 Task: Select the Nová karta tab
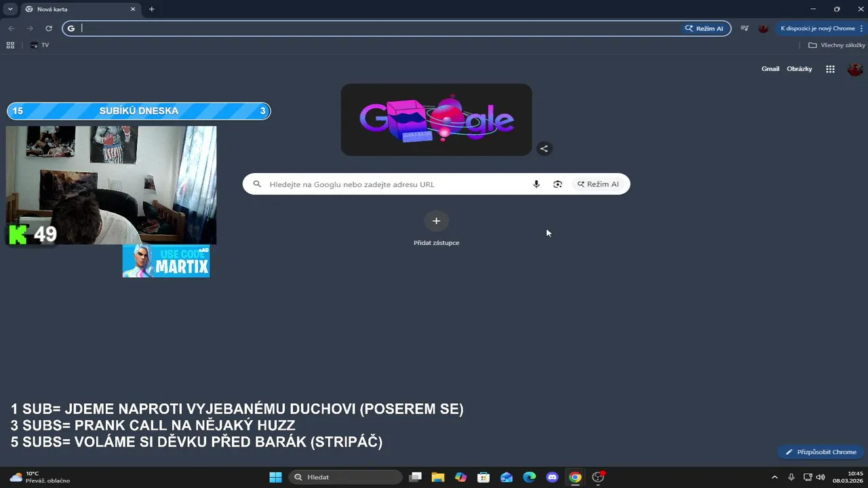[80, 9]
